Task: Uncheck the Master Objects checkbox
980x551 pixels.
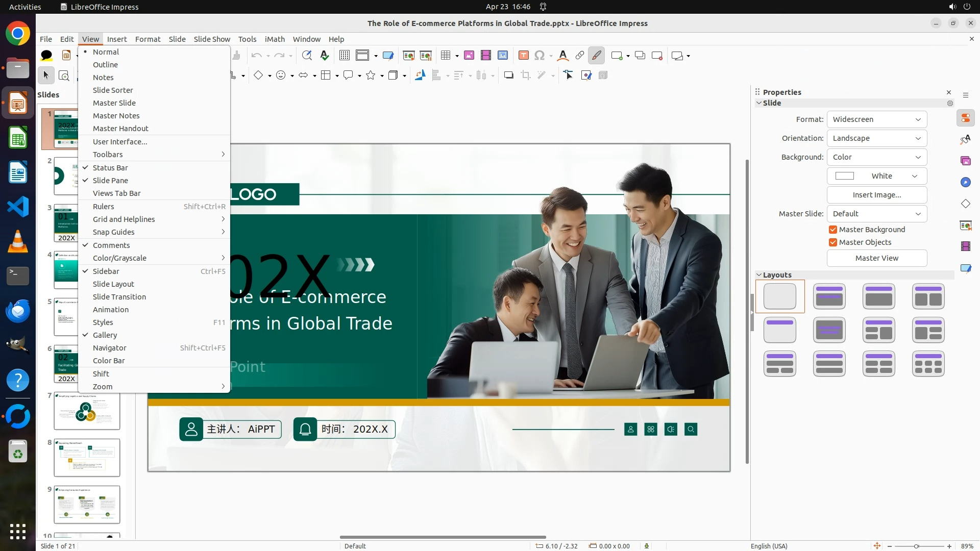Action: click(833, 242)
